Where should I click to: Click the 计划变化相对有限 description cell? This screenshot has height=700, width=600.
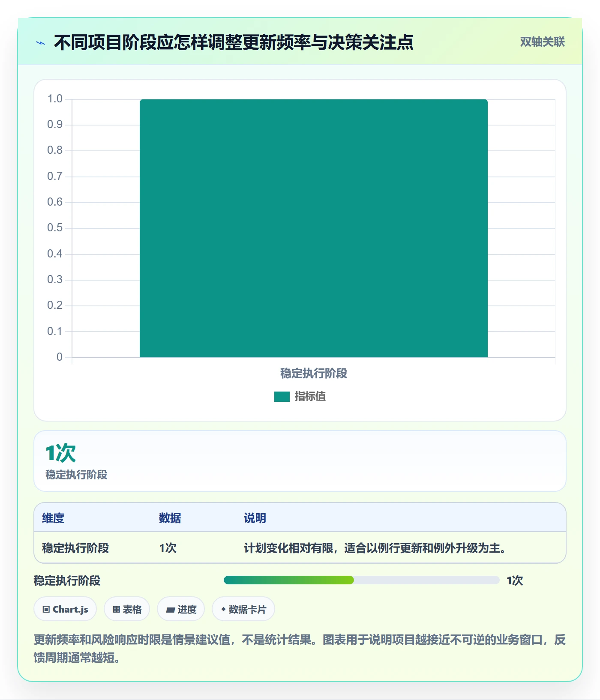375,548
